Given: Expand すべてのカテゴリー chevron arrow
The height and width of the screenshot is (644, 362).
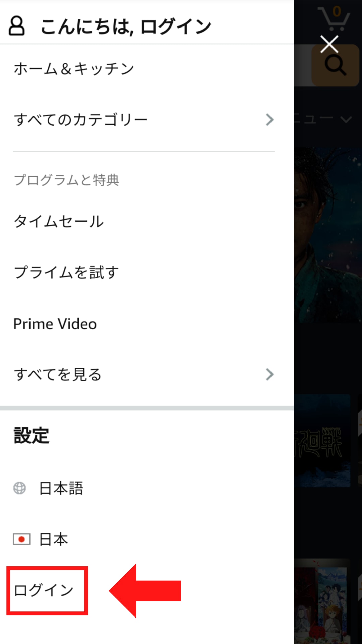Looking at the screenshot, I should coord(270,120).
